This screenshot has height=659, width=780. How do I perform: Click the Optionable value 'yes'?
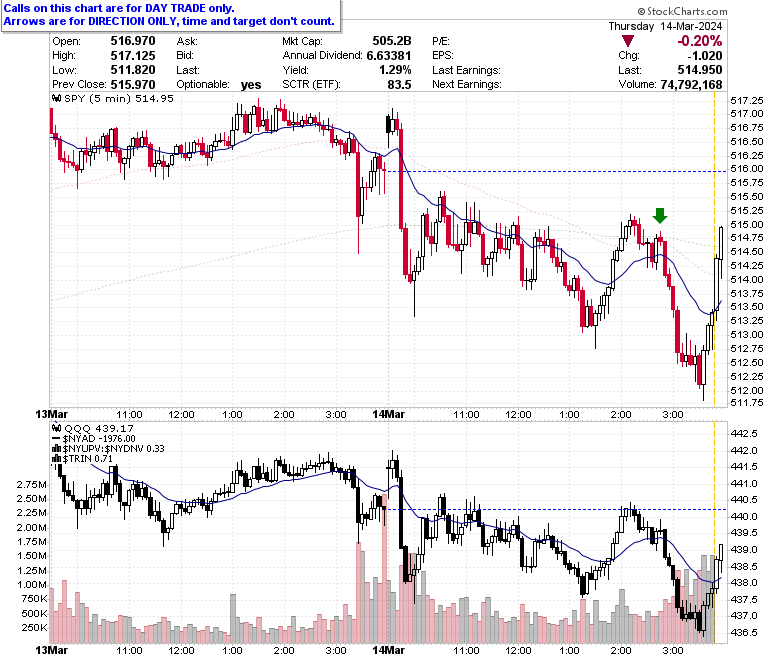[251, 85]
